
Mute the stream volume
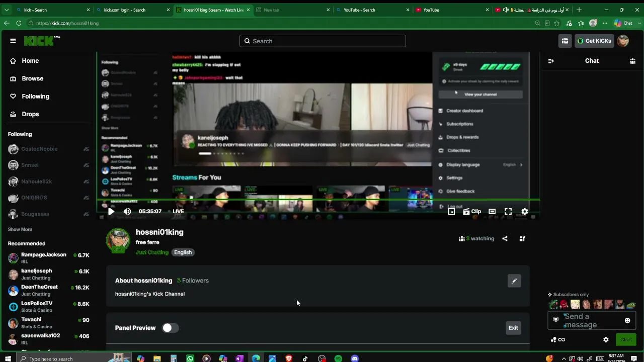coord(128,212)
